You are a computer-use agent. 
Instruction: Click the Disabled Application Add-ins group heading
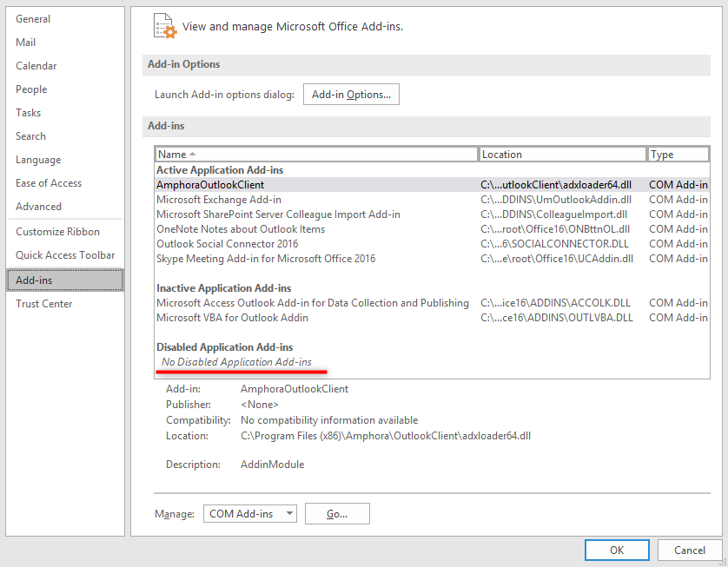coord(225,347)
